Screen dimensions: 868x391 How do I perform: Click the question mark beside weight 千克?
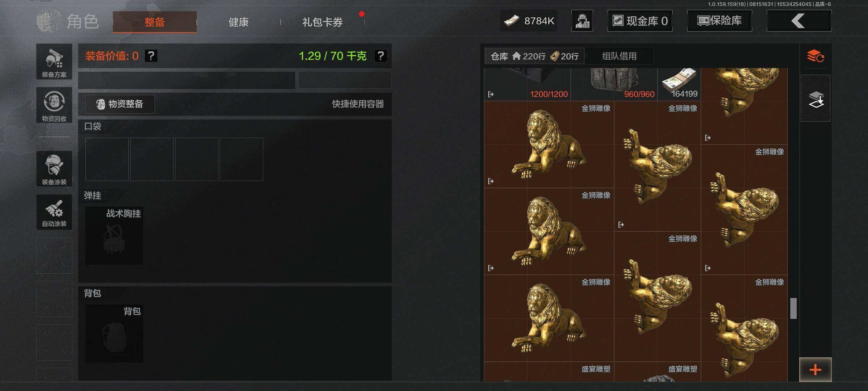pos(380,56)
